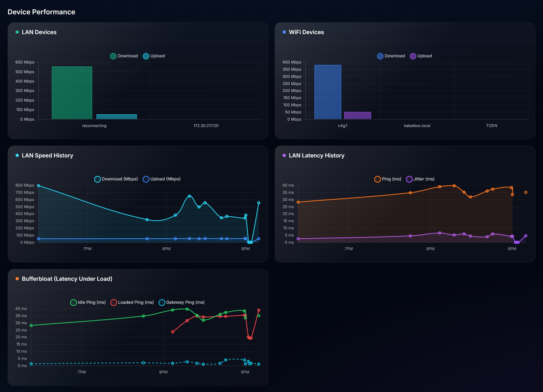Toggle Upload series in LAN Devices legend
Viewport: 543px width, 392px height.
(154, 56)
